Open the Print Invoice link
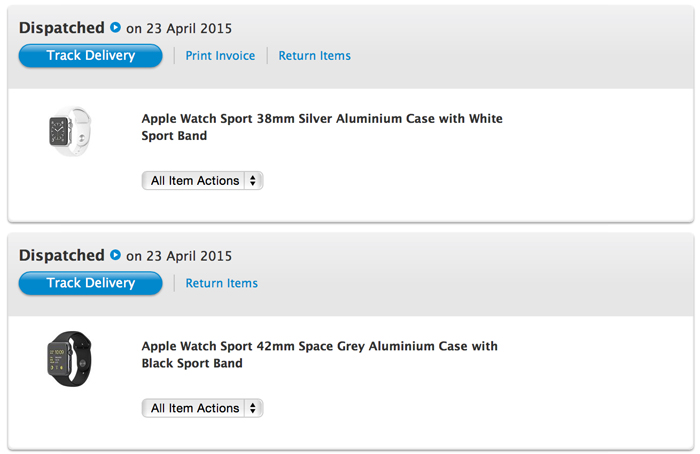The height and width of the screenshot is (454, 700). click(220, 56)
